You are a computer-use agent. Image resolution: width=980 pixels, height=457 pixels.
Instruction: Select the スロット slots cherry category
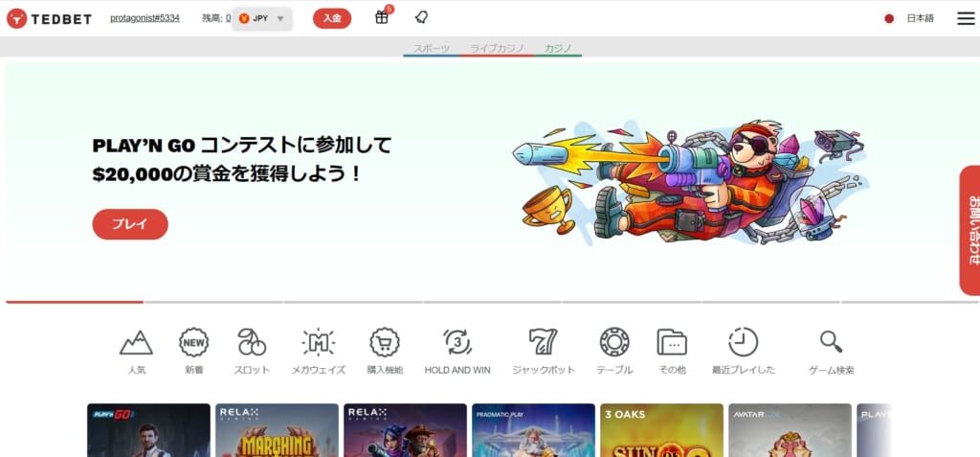coord(252,352)
